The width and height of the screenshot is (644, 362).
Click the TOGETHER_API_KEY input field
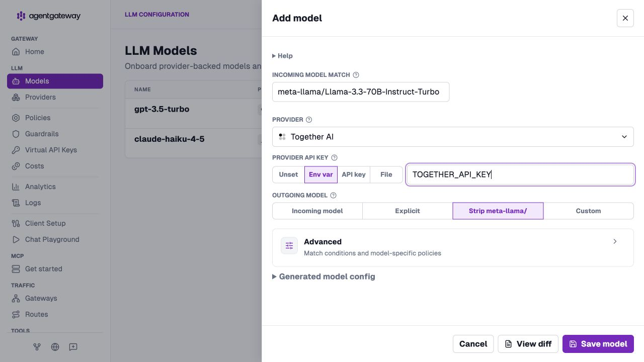click(520, 174)
